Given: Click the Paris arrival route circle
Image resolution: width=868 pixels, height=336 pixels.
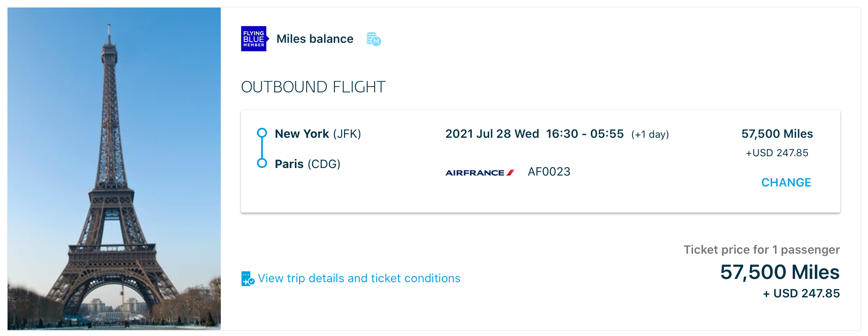Looking at the screenshot, I should click(x=262, y=163).
